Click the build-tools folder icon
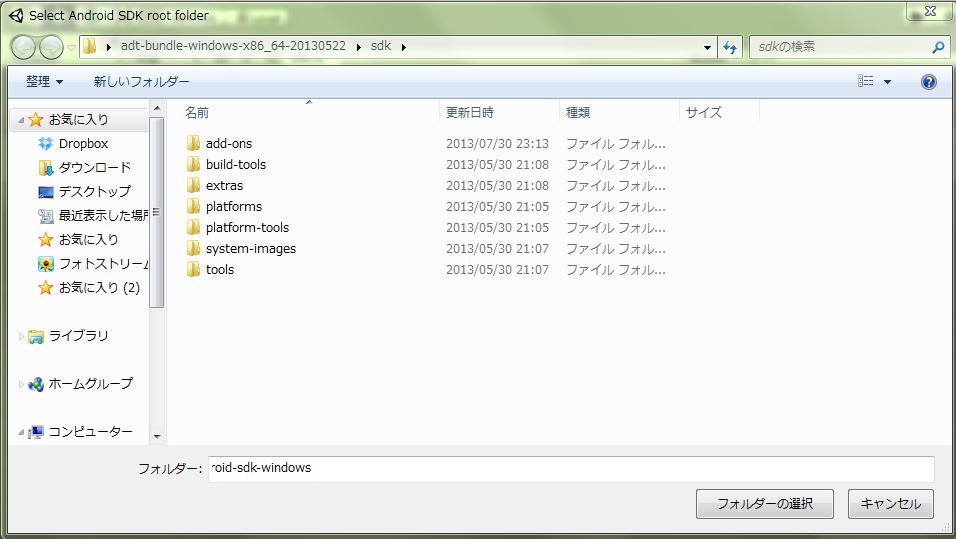Viewport: 956px width, 539px height. coord(193,164)
